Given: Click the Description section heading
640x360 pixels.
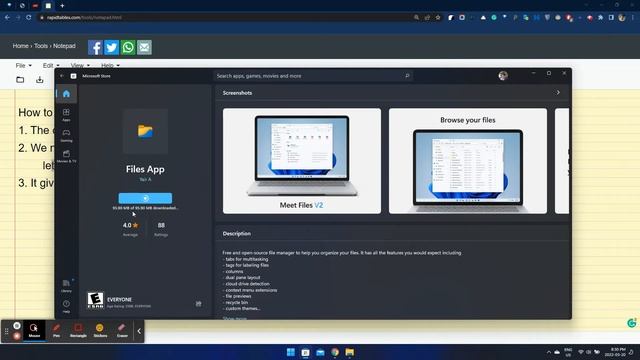Looking at the screenshot, I should pyautogui.click(x=237, y=234).
